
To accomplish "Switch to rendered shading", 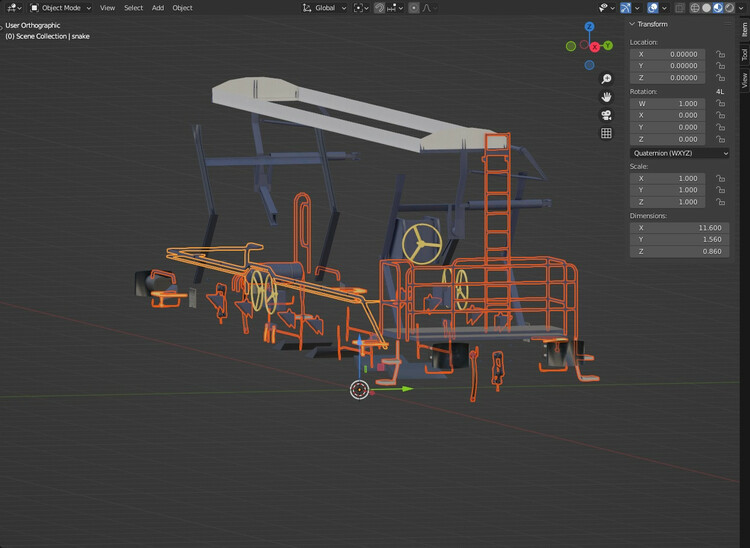I will (x=729, y=8).
